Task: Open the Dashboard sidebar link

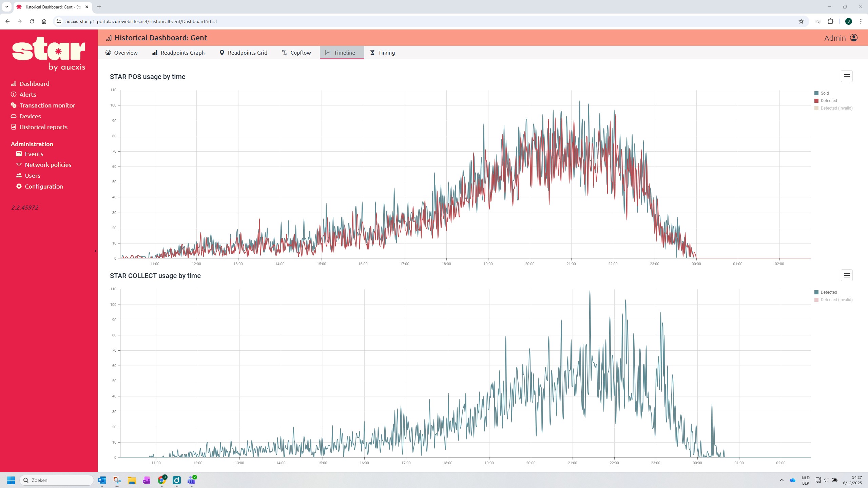Action: click(34, 83)
